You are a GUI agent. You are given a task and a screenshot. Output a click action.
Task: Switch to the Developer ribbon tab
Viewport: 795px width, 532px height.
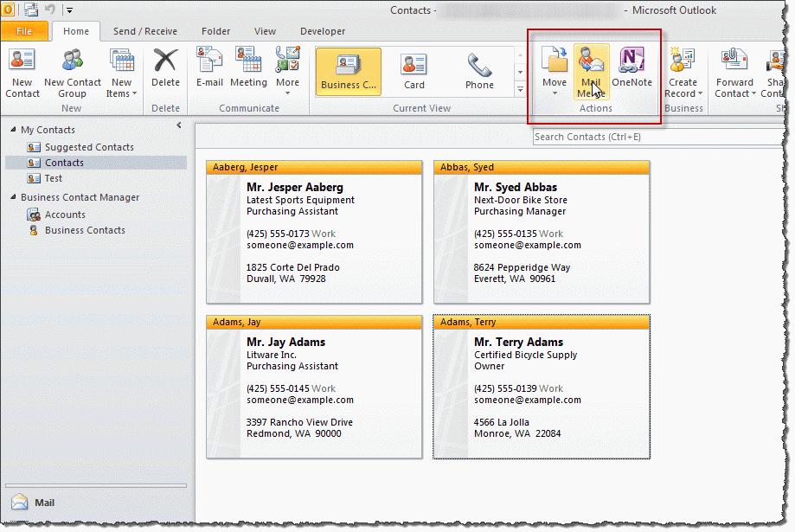[x=322, y=31]
